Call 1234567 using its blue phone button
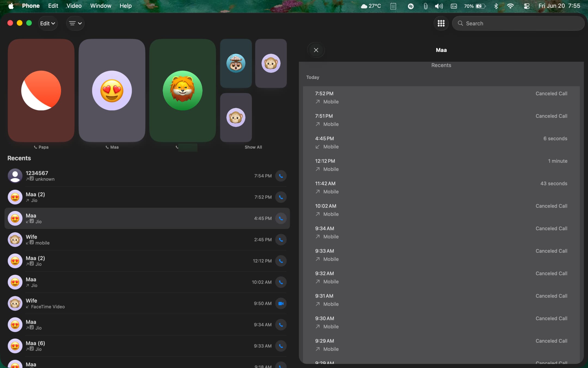This screenshot has height=368, width=588. click(281, 176)
